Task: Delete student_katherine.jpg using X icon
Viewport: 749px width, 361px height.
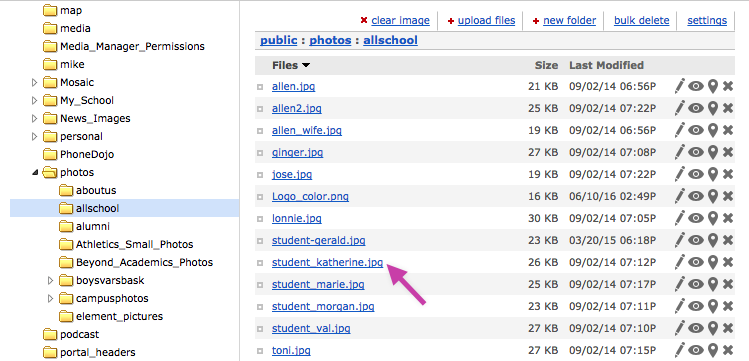Action: point(728,262)
